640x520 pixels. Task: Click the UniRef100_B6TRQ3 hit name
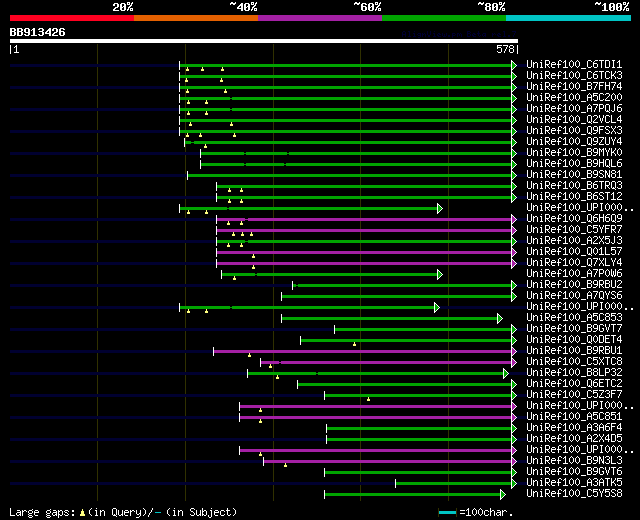point(574,186)
